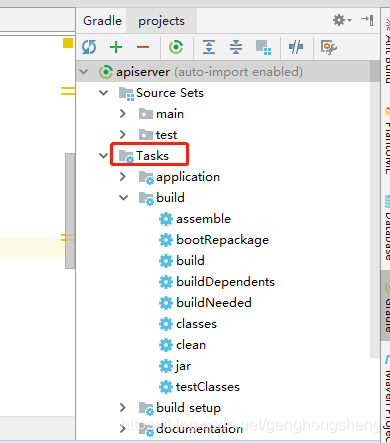Hide the Gradle tool window
Image resolution: width=390 pixels, height=443 pixels.
(x=367, y=20)
